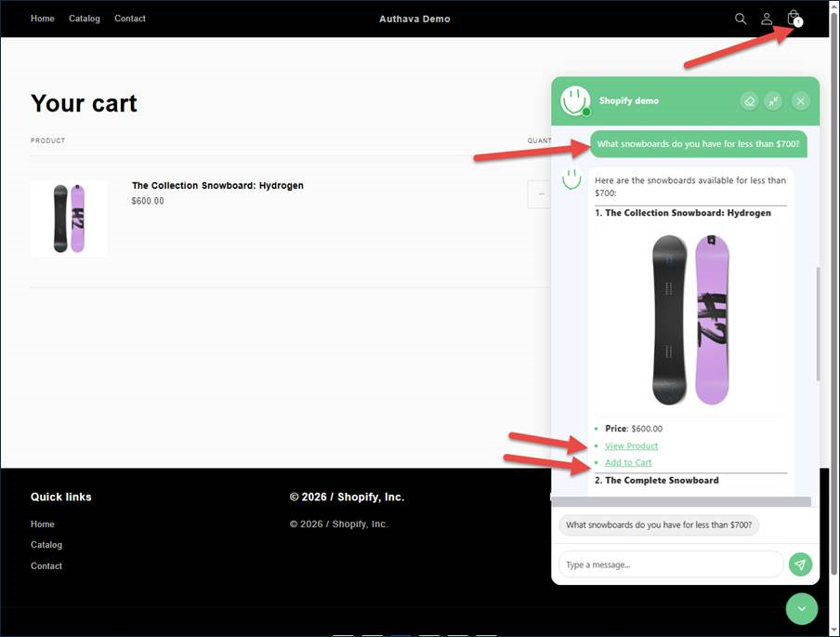Shrink the chat widget with collapse icon

click(773, 100)
